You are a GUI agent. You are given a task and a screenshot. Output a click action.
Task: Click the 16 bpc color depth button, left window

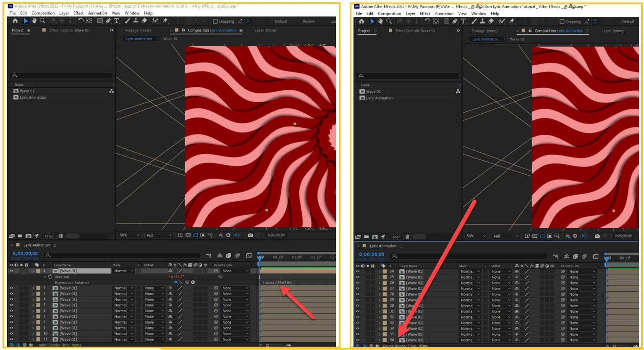(x=49, y=236)
